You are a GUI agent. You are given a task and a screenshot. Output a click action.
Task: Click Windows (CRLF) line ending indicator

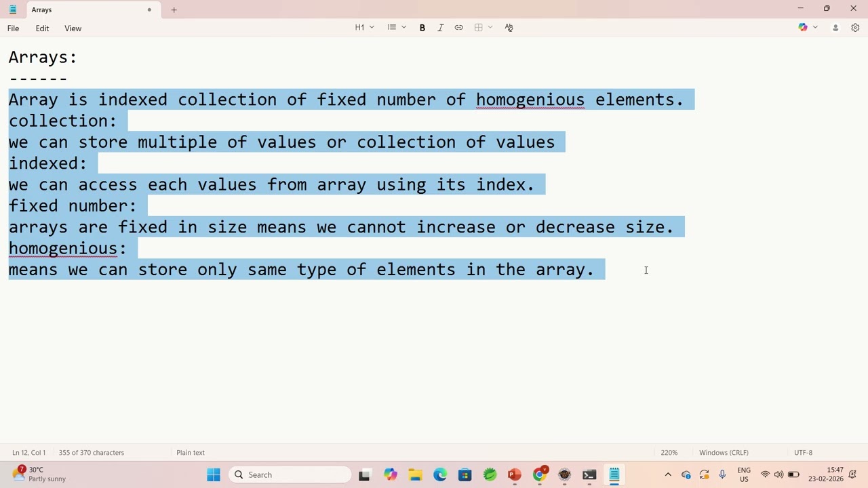[x=724, y=453]
